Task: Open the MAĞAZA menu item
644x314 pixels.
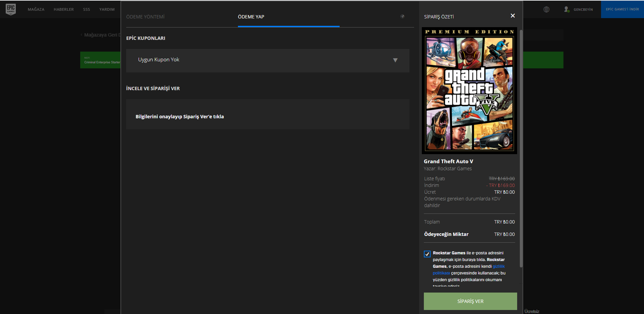Action: (x=36, y=9)
